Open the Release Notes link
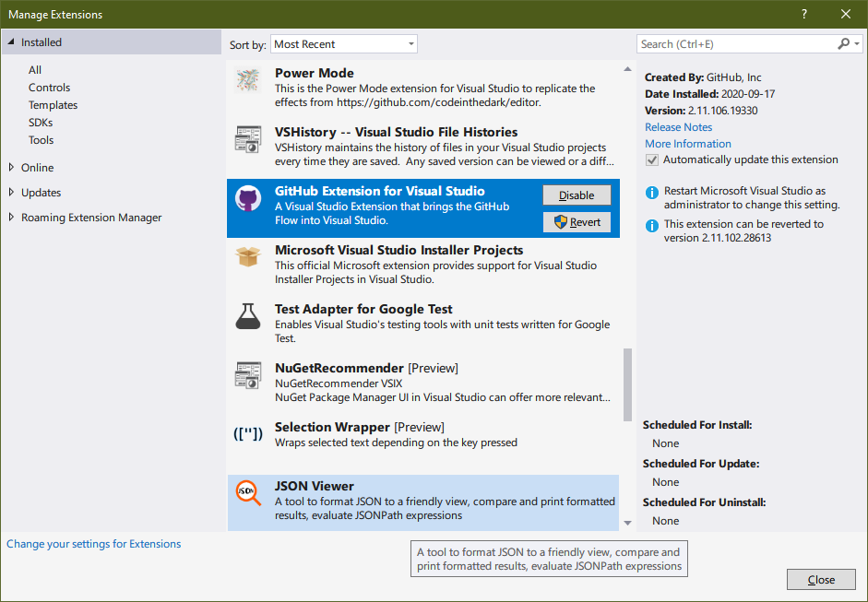 (678, 127)
